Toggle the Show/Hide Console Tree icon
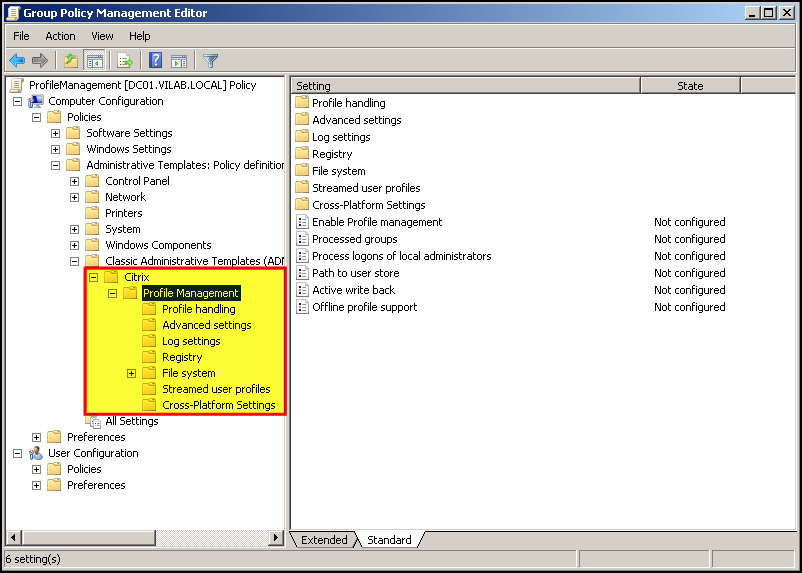This screenshot has height=573, width=802. [x=95, y=60]
